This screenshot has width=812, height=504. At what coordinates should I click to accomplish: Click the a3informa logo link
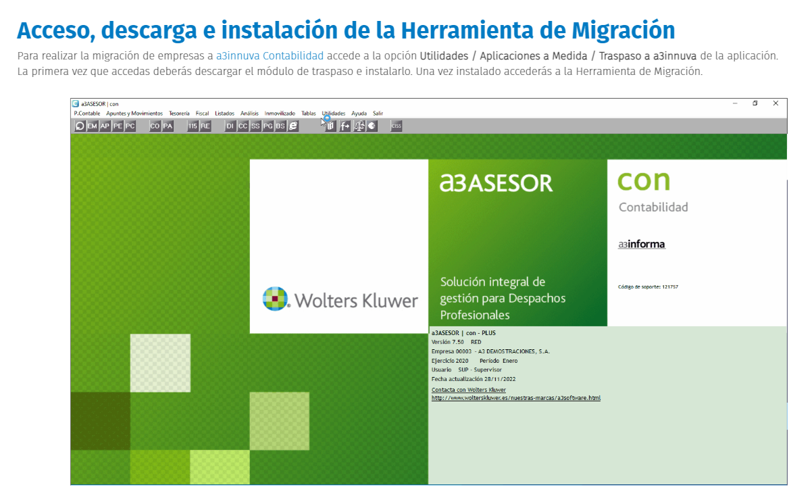[x=642, y=244]
